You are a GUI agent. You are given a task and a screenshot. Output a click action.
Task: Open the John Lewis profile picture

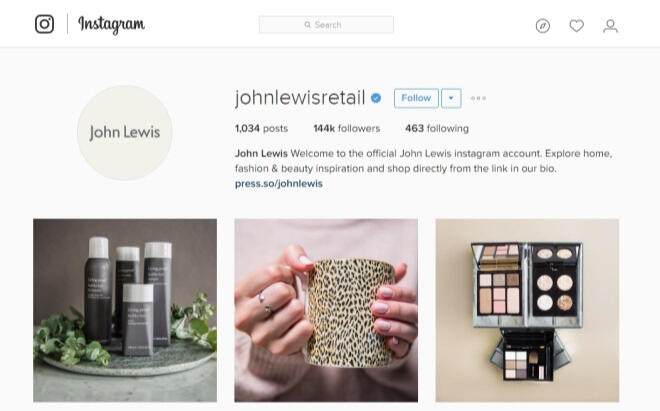pyautogui.click(x=125, y=133)
